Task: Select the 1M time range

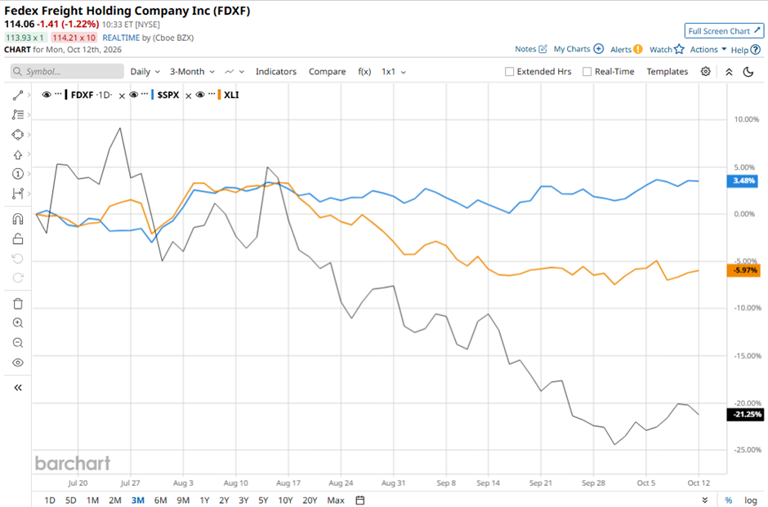Action: pyautogui.click(x=93, y=500)
